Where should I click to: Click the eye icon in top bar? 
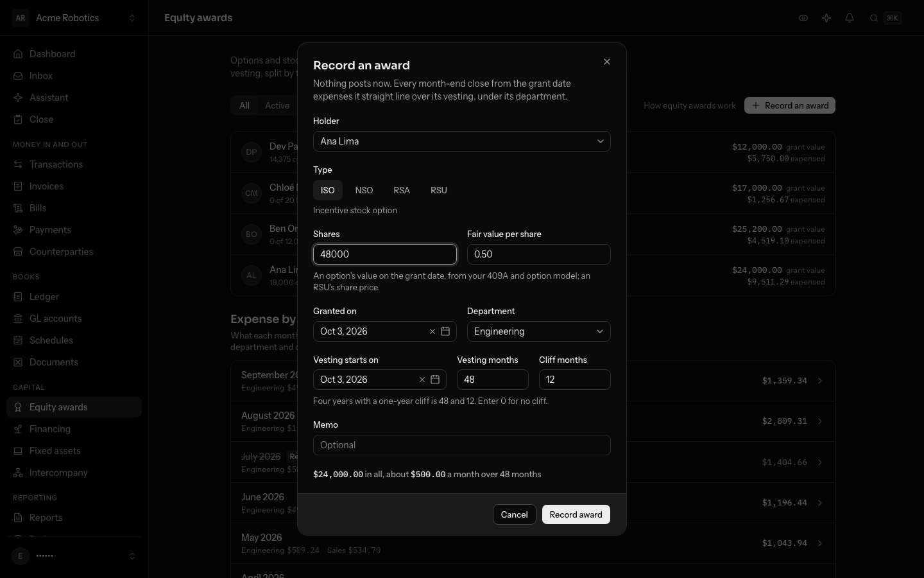coord(803,18)
